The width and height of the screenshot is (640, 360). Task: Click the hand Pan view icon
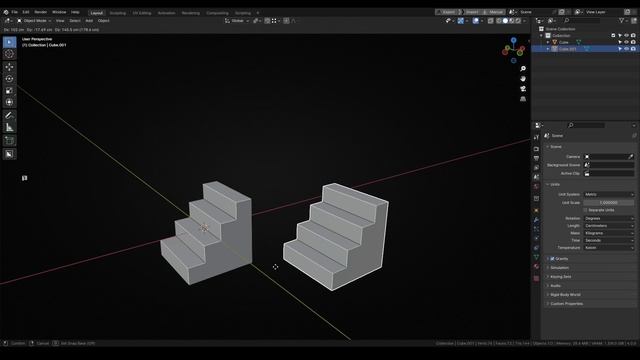coord(523,79)
